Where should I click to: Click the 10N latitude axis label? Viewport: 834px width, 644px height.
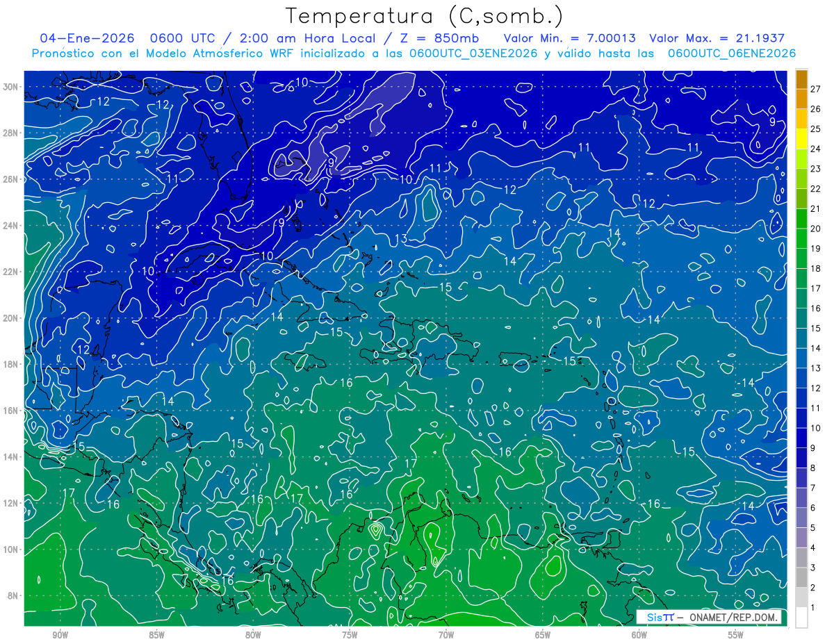tap(10, 550)
